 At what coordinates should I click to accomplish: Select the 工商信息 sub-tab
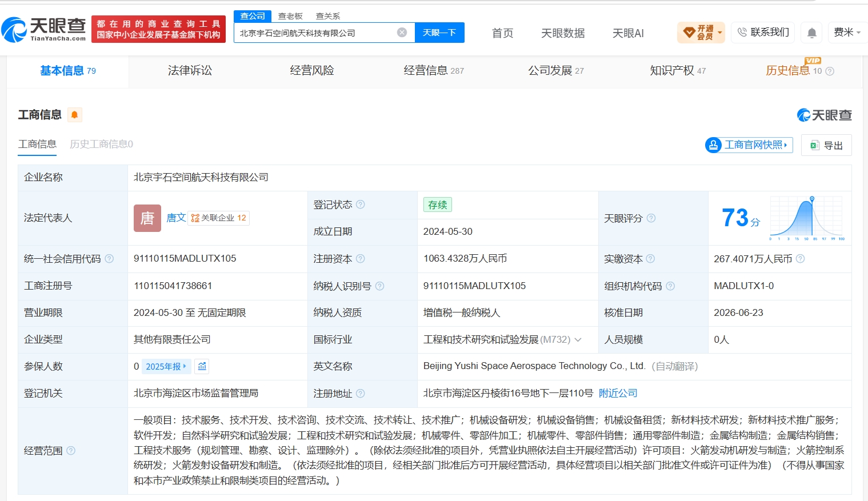pos(37,144)
